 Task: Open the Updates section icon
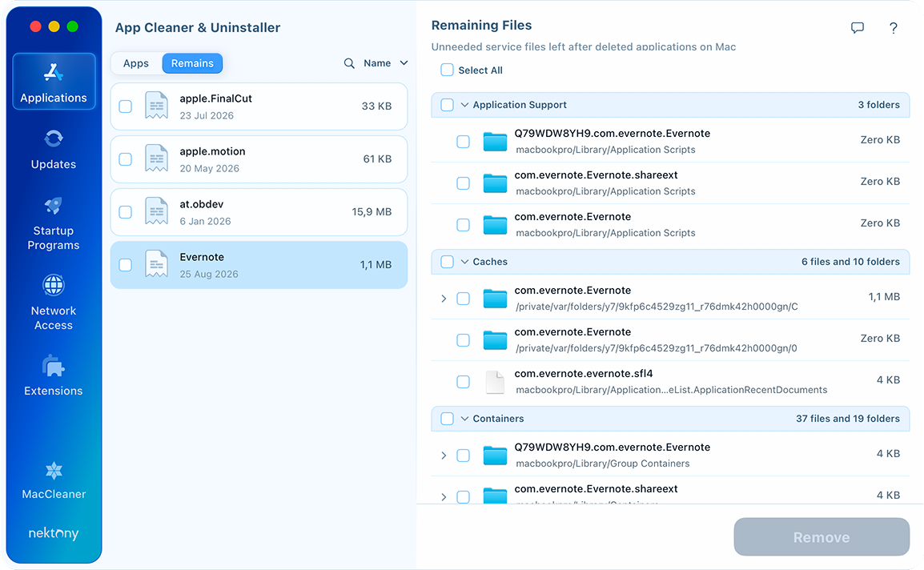(54, 138)
